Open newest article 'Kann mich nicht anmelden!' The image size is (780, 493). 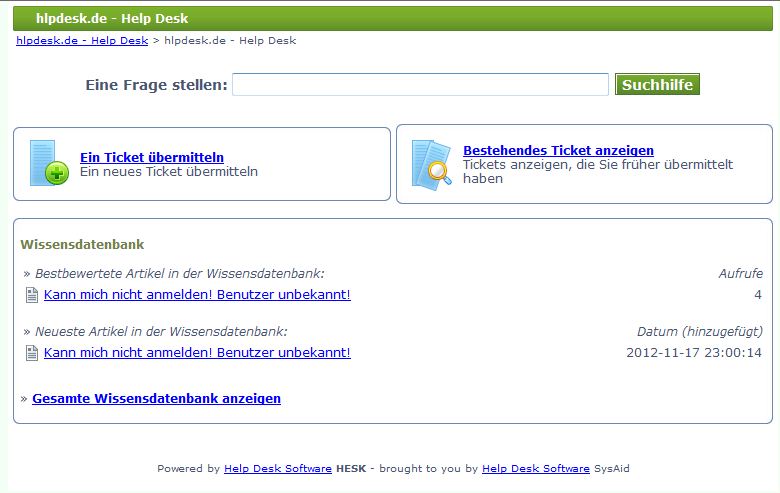pos(197,353)
